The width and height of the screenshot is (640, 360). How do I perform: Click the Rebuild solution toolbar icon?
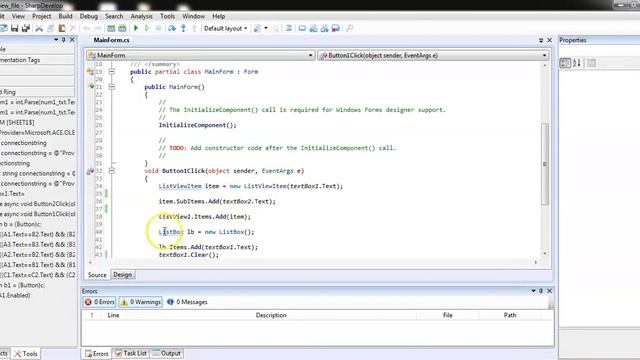point(122,28)
